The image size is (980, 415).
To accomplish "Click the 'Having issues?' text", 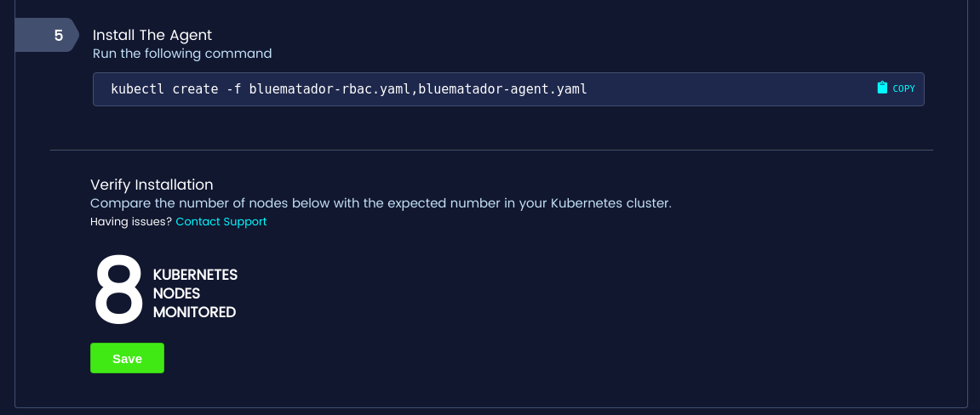I will pyautogui.click(x=131, y=222).
